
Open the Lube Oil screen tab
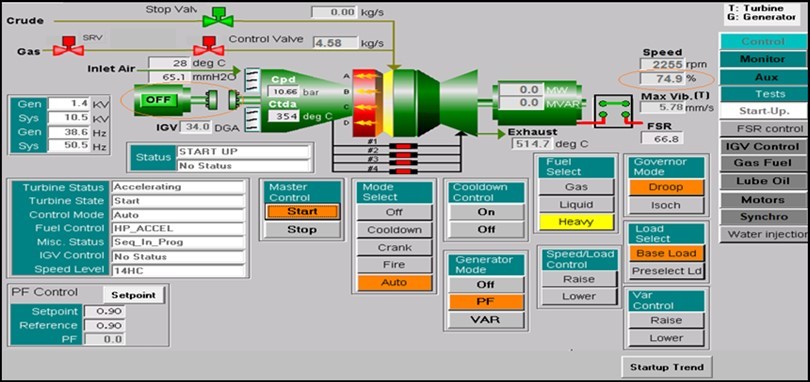[762, 181]
